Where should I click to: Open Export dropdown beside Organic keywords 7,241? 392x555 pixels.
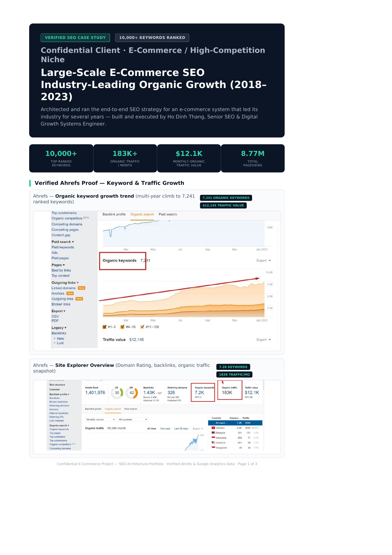(263, 260)
